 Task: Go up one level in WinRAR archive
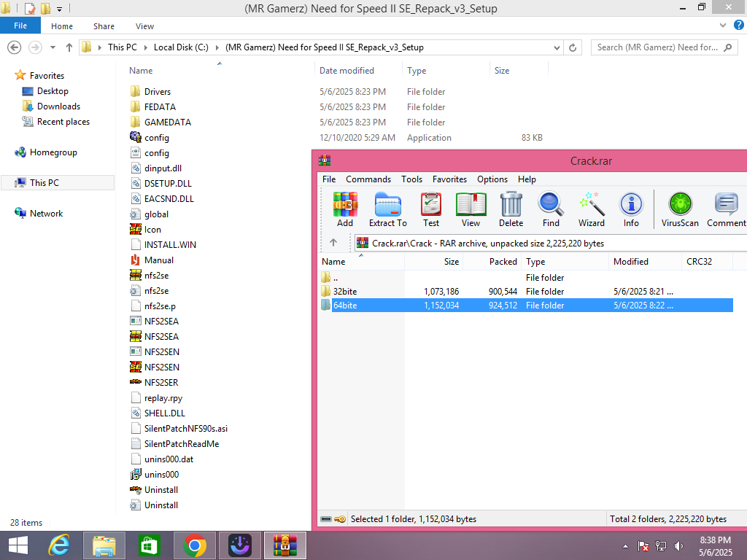click(x=333, y=243)
